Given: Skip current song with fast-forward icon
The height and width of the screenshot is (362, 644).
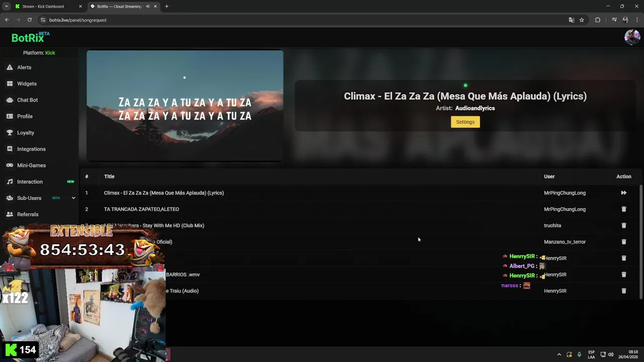Looking at the screenshot, I should (624, 193).
